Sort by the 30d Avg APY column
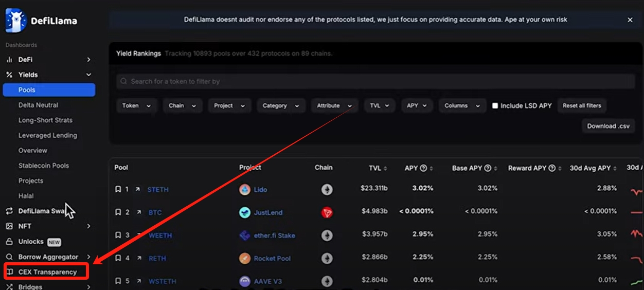644x290 pixels. tap(593, 168)
